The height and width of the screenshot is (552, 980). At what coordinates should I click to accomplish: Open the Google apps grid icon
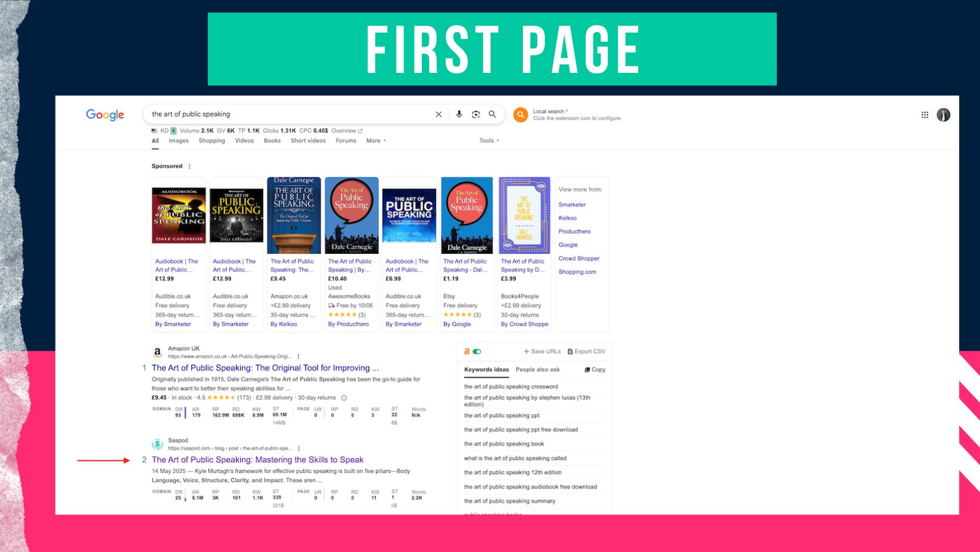(924, 115)
